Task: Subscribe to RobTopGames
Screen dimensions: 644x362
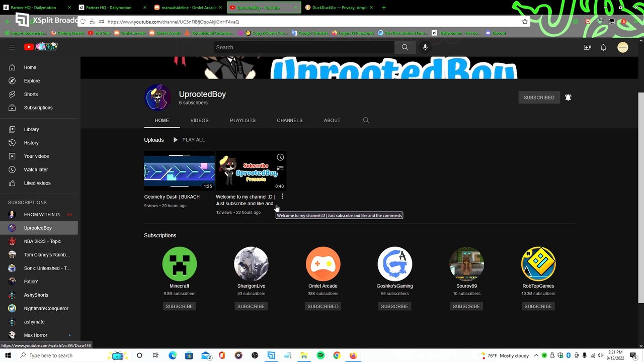Action: pos(538,306)
